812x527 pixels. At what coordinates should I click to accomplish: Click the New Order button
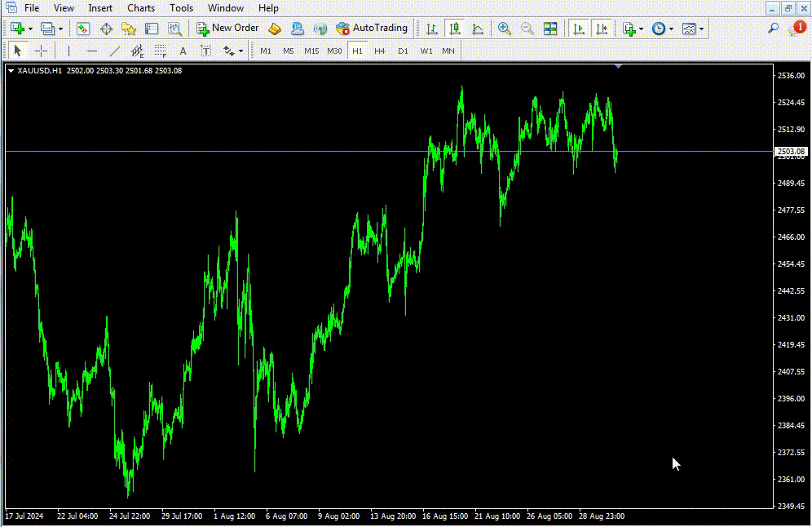227,29
